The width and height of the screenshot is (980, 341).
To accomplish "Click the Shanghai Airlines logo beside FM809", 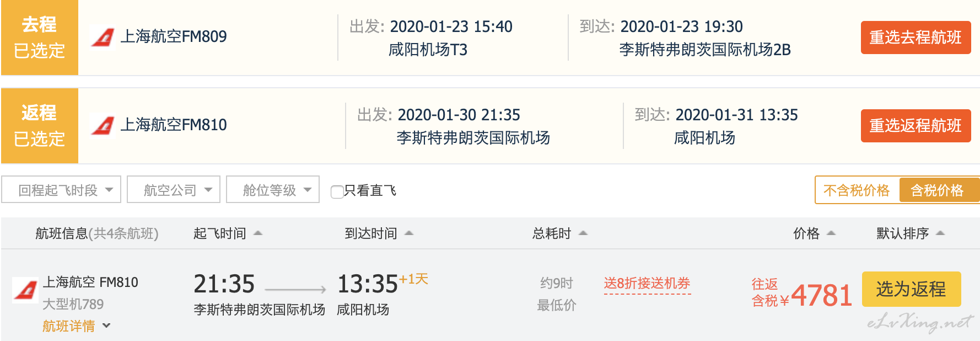I will click(103, 37).
